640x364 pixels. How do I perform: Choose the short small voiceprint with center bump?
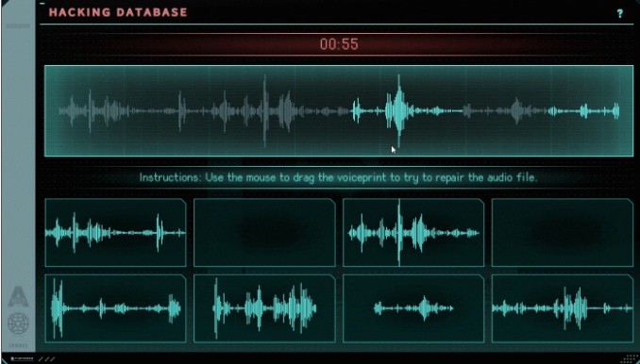(x=413, y=308)
